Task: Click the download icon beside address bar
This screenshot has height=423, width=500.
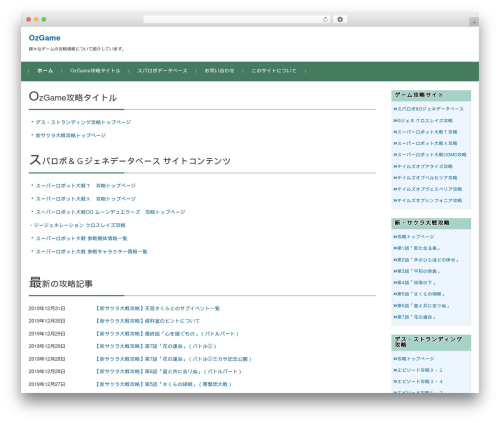Action: (x=340, y=19)
